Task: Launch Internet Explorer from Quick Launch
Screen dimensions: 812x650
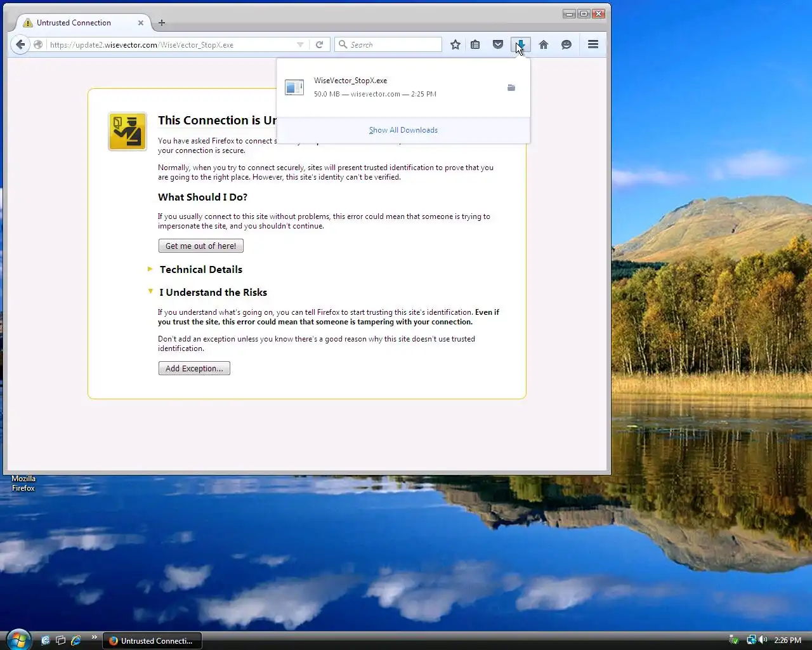Action: tap(76, 640)
